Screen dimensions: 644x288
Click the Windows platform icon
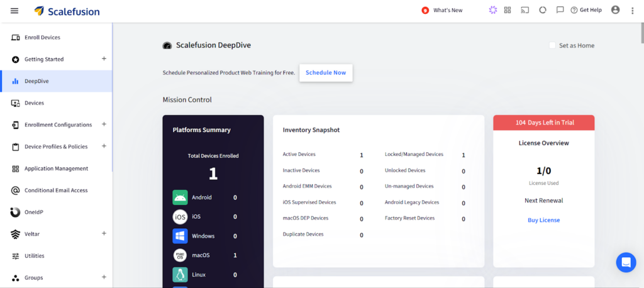point(180,236)
